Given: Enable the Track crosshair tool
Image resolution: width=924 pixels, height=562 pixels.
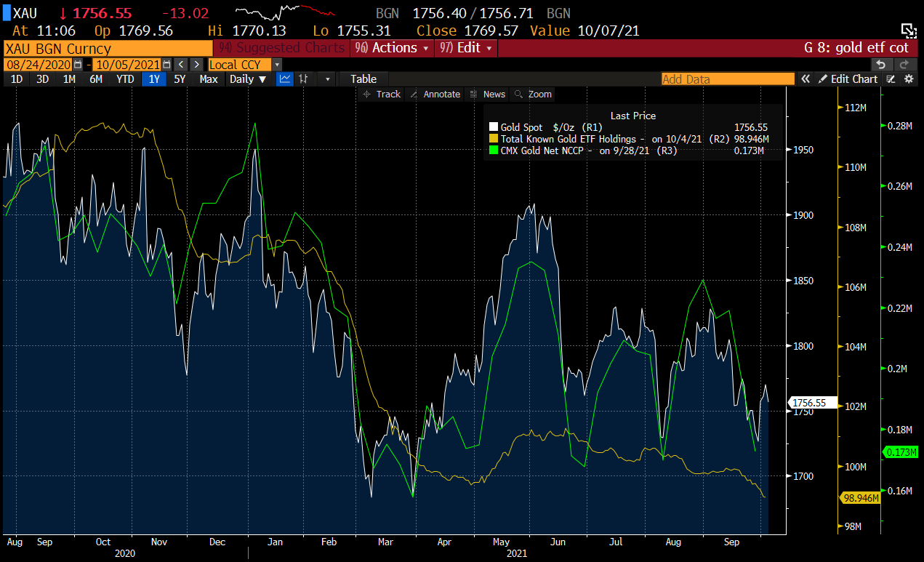Looking at the screenshot, I should pos(382,94).
